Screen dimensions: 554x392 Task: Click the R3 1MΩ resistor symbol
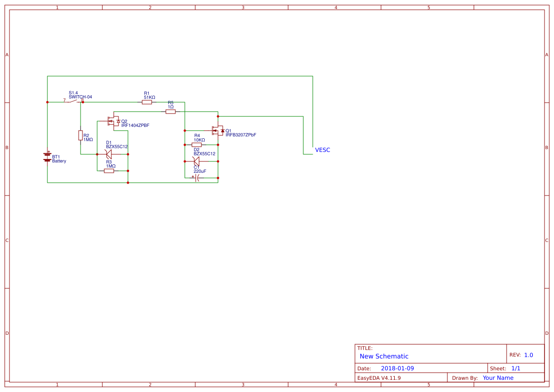(109, 170)
